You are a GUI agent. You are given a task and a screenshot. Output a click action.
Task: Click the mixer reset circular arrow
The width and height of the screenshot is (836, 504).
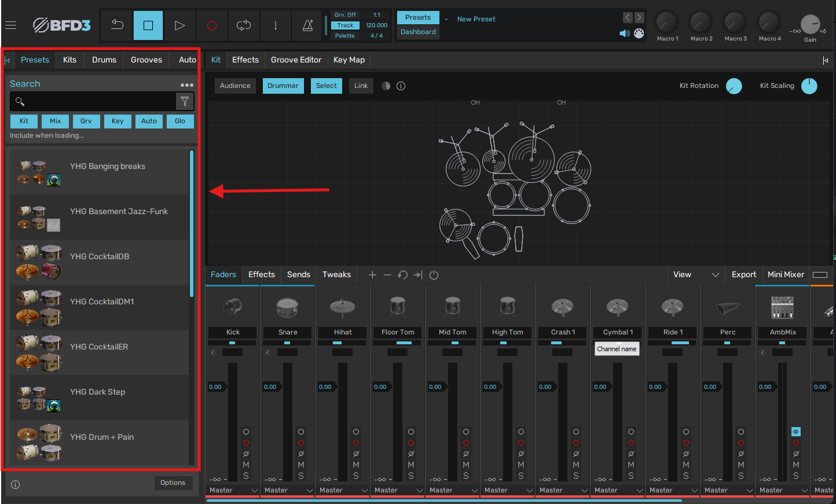point(402,275)
